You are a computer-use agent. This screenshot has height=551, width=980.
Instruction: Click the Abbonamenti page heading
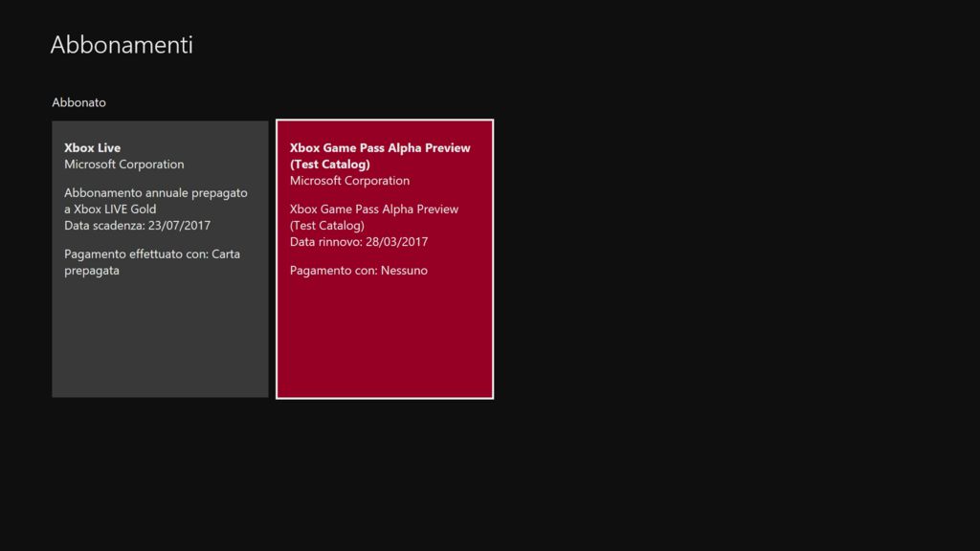point(122,44)
